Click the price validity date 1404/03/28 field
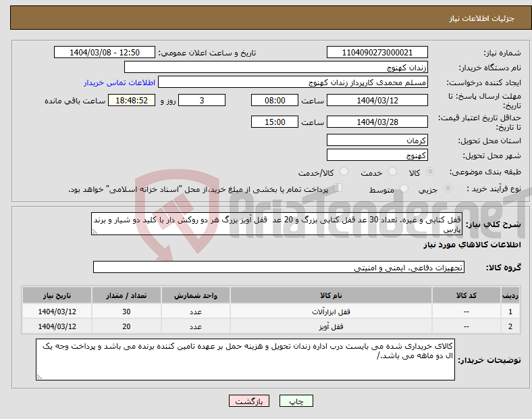 point(377,122)
